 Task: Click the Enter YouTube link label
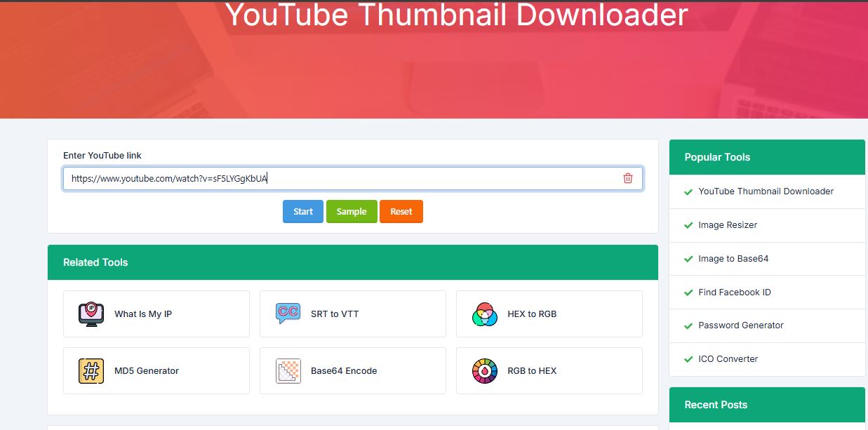102,156
